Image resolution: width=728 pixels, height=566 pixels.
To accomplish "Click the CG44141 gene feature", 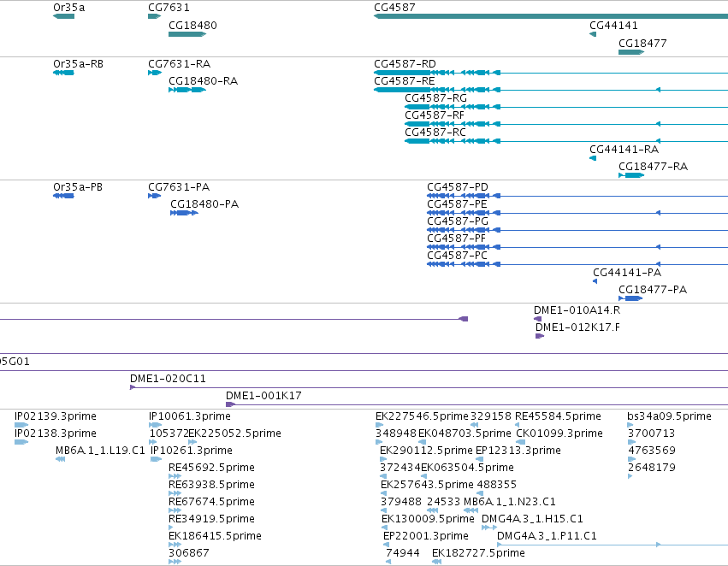I will pos(593,34).
